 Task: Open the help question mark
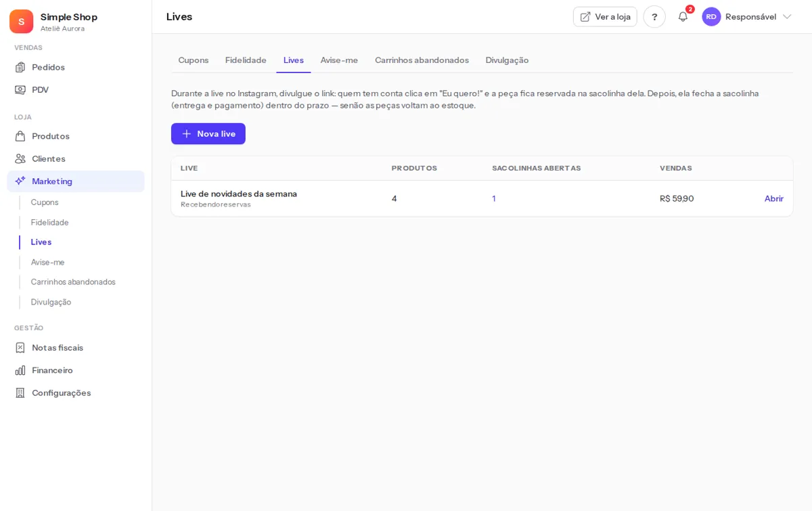pyautogui.click(x=654, y=17)
